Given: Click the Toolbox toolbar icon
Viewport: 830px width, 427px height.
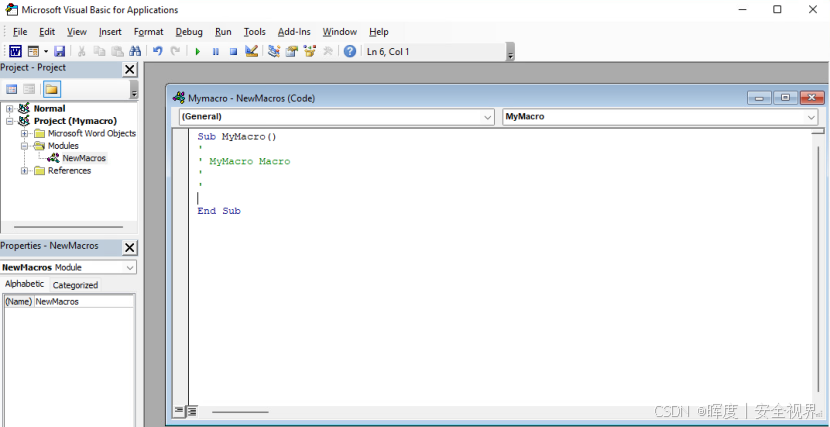Looking at the screenshot, I should point(328,51).
